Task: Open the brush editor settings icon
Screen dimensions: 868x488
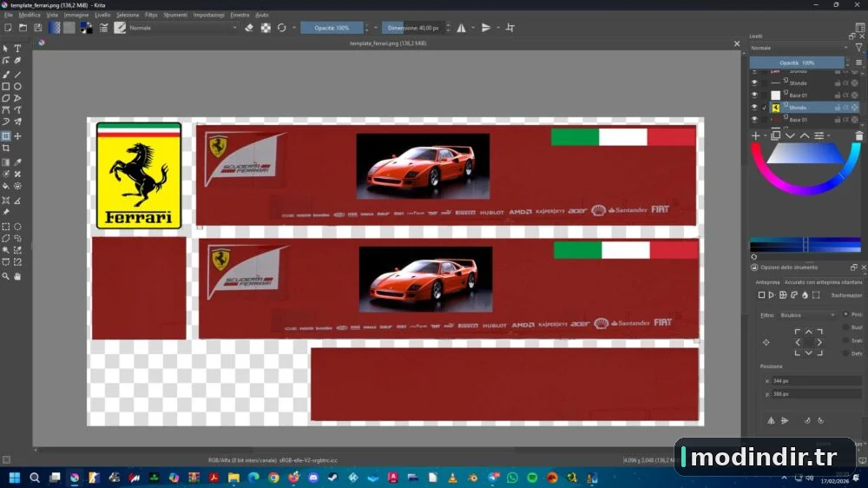Action: (x=103, y=28)
